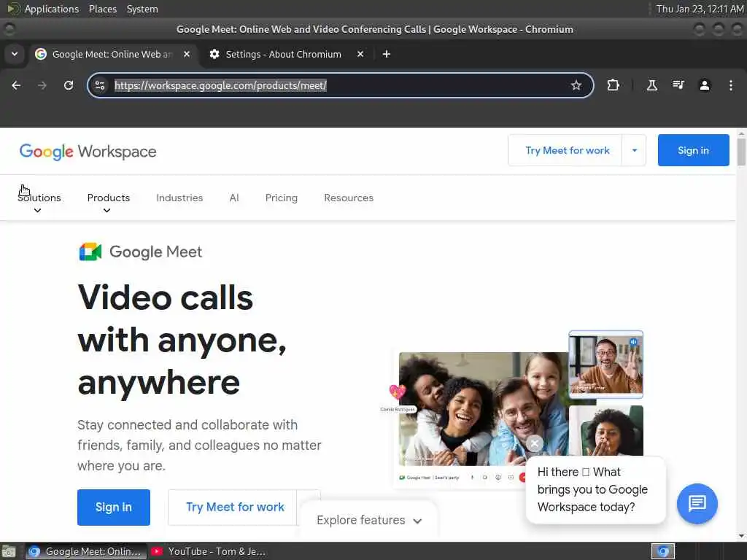Click the Video calls with anyone heading
Viewport: 747px width, 560px height.
(182, 340)
